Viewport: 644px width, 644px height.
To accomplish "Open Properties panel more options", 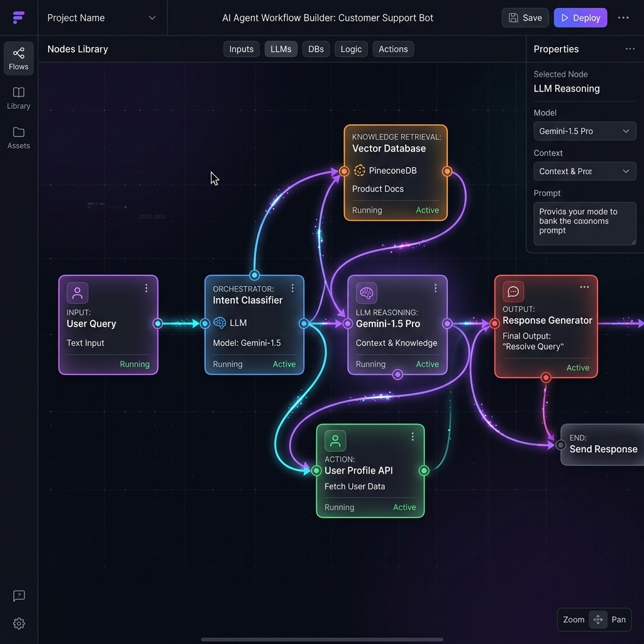I will [x=630, y=49].
